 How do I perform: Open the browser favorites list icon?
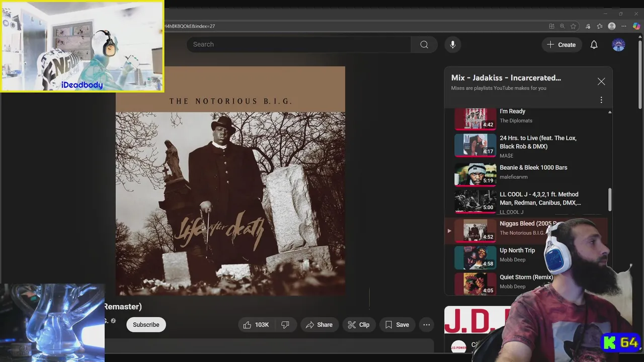click(x=600, y=26)
